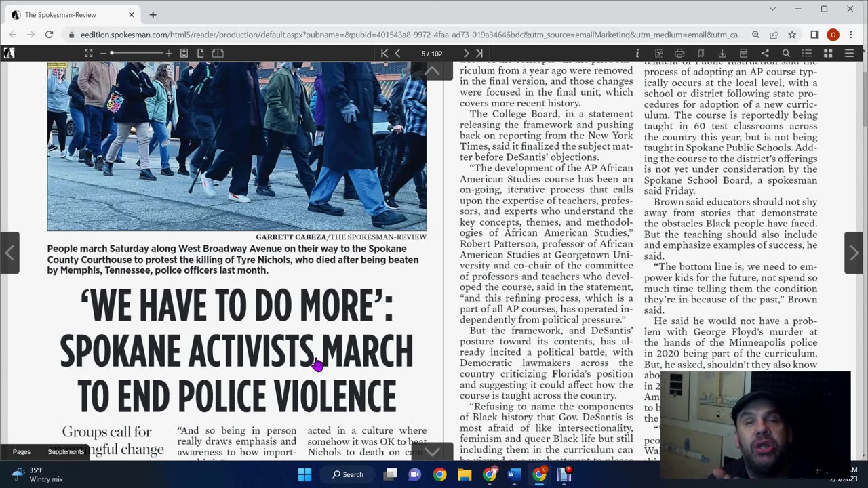Open the article list view
This screenshot has width=868, height=488.
pyautogui.click(x=807, y=53)
